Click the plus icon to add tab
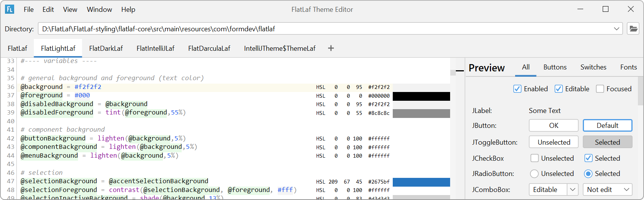 (x=331, y=48)
